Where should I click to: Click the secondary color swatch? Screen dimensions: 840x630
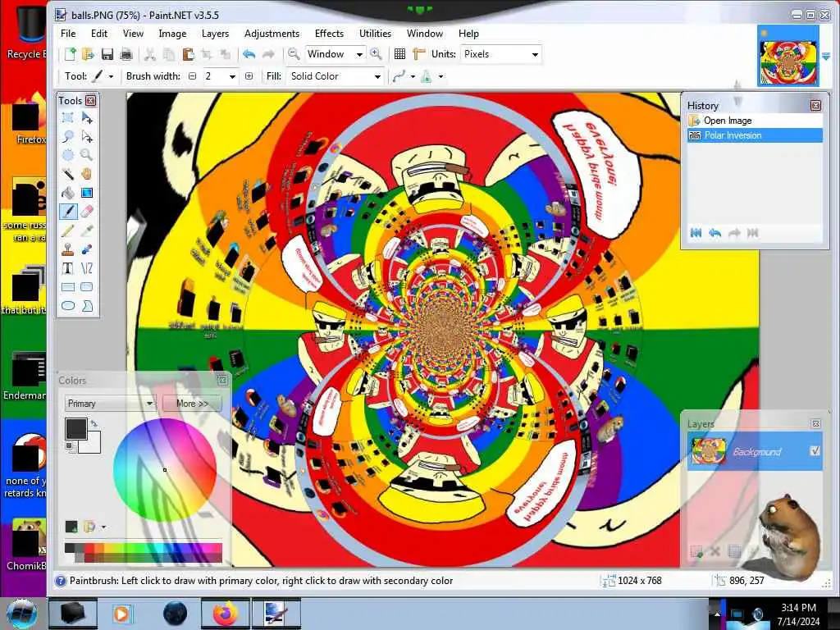[x=93, y=445]
